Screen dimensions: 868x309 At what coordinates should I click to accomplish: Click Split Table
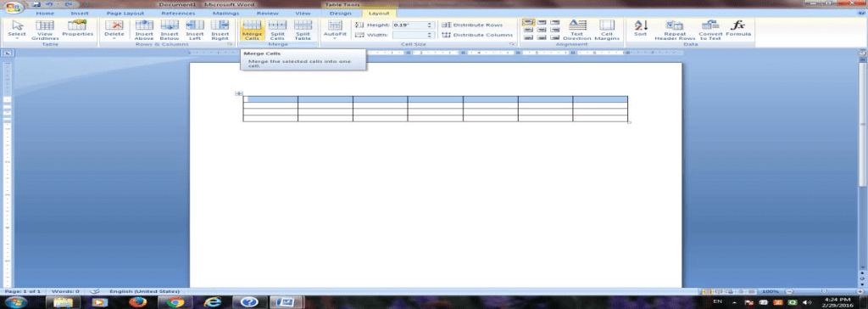pyautogui.click(x=303, y=30)
